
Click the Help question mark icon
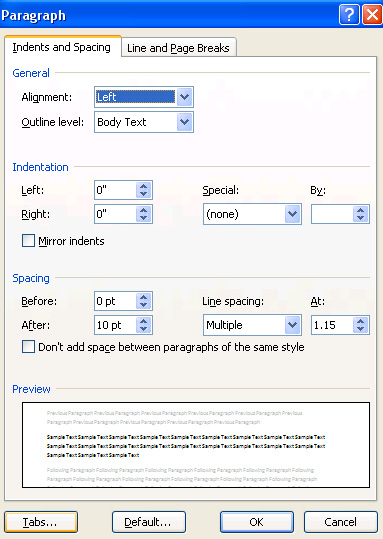pyautogui.click(x=349, y=15)
